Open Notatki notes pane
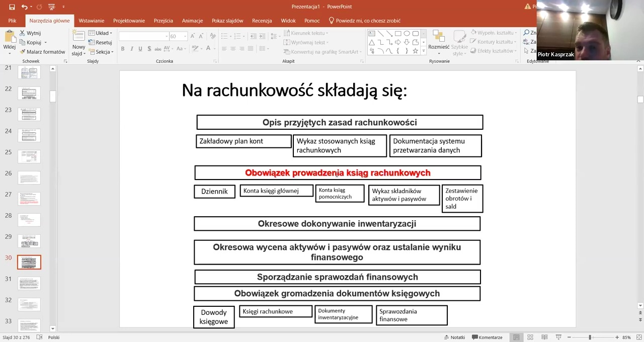The height and width of the screenshot is (342, 644). [x=454, y=337]
